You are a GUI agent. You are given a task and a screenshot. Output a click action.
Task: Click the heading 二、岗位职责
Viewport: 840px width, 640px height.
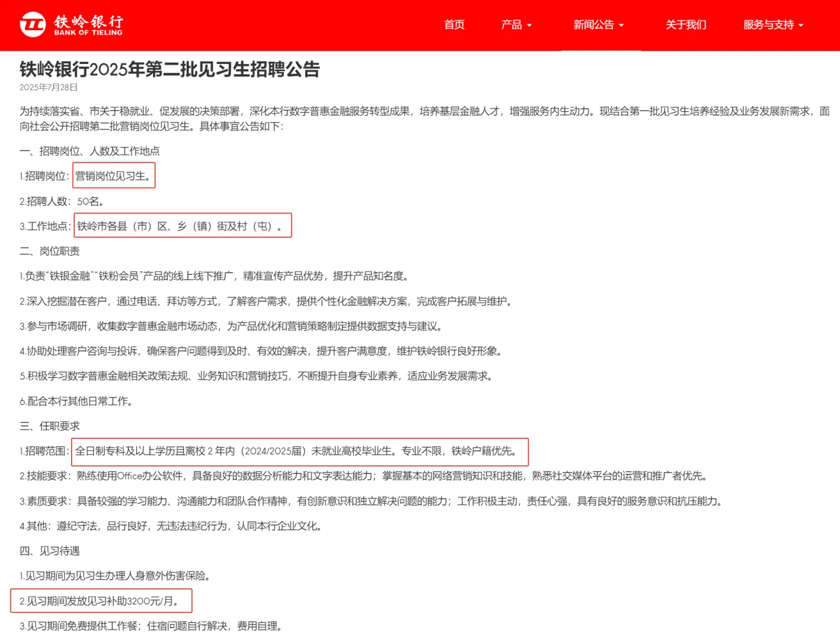pos(50,251)
